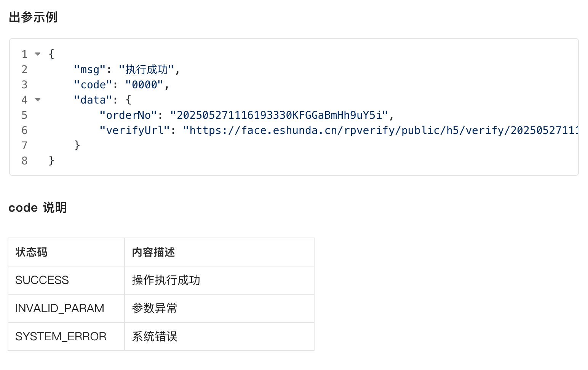Click the "code" key on line 3
The height and width of the screenshot is (370, 588).
[93, 85]
